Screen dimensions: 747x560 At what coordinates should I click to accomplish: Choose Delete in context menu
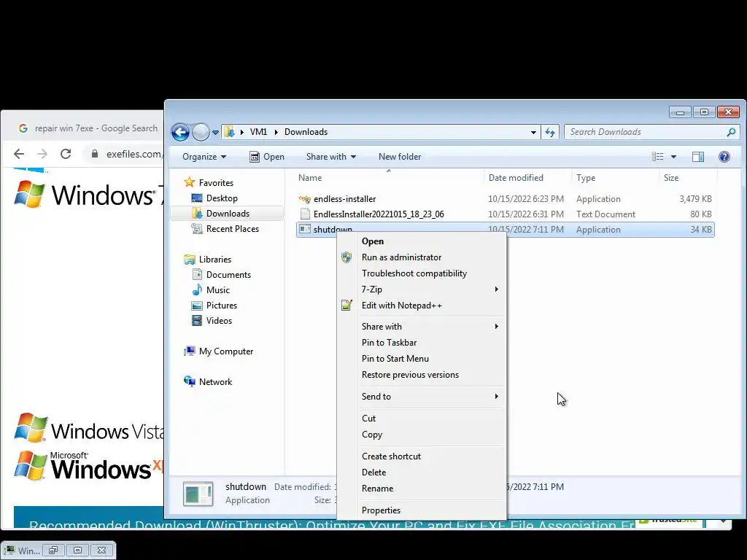(x=422, y=472)
